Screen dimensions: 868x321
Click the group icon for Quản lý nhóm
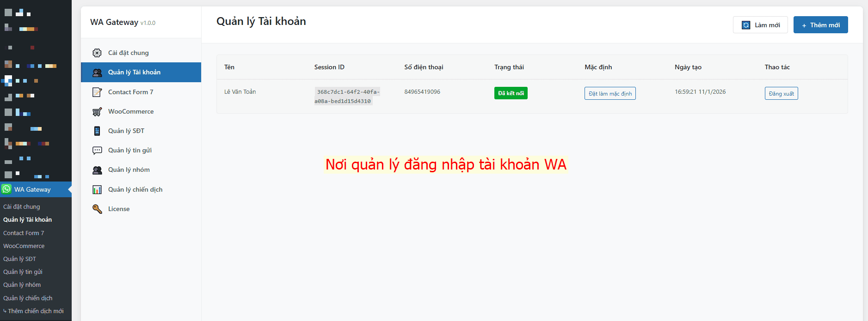pyautogui.click(x=97, y=170)
